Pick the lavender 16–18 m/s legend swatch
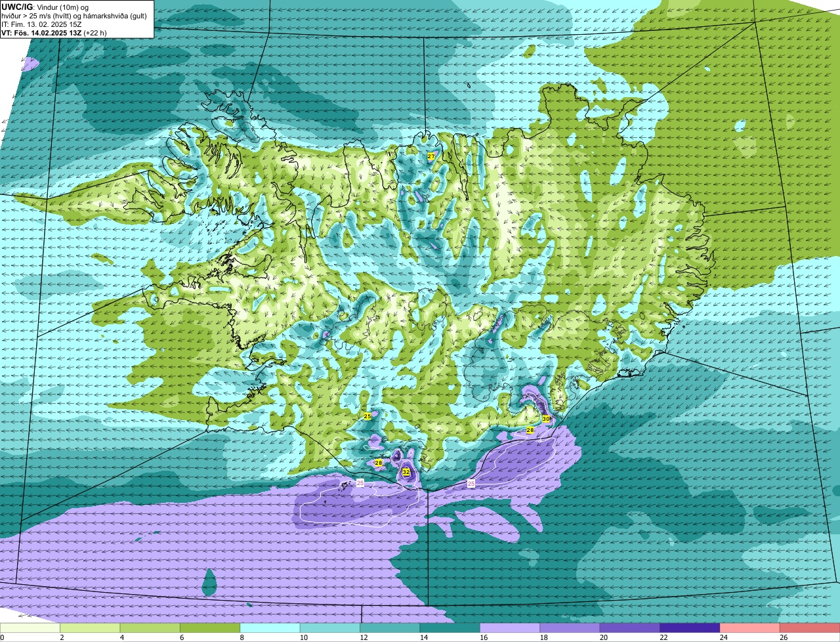Screen dimensions: 840x642 (510, 628)
